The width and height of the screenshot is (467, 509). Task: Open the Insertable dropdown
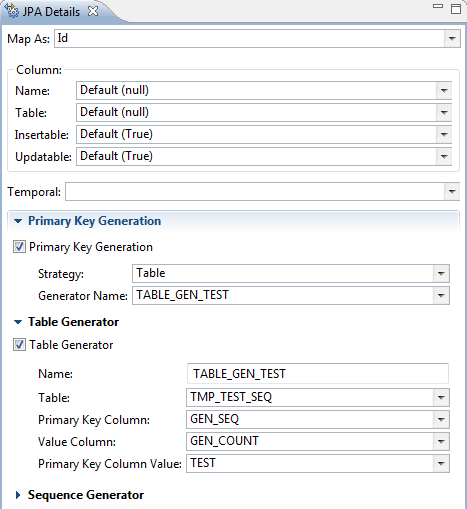pyautogui.click(x=444, y=134)
